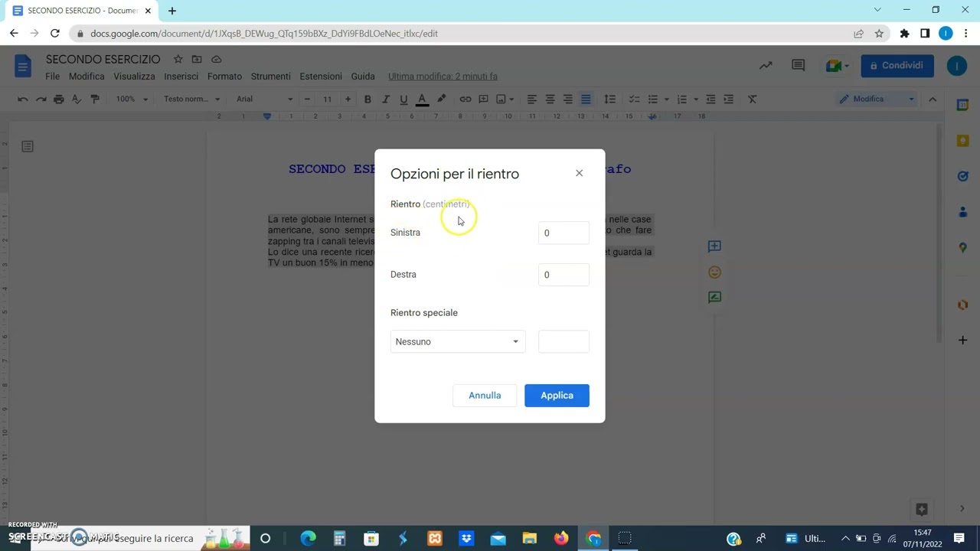The height and width of the screenshot is (551, 980).
Task: Open the 100% zoom dropdown
Action: [132, 99]
